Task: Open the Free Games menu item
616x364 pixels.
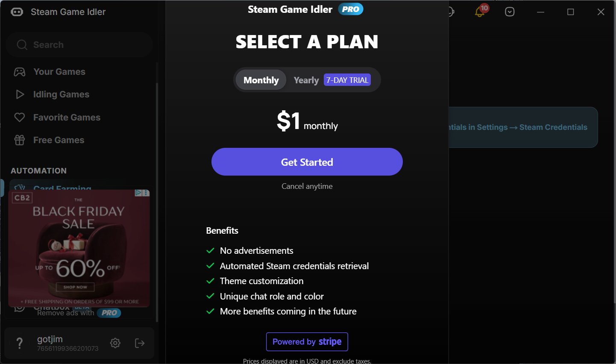Action: tap(59, 140)
